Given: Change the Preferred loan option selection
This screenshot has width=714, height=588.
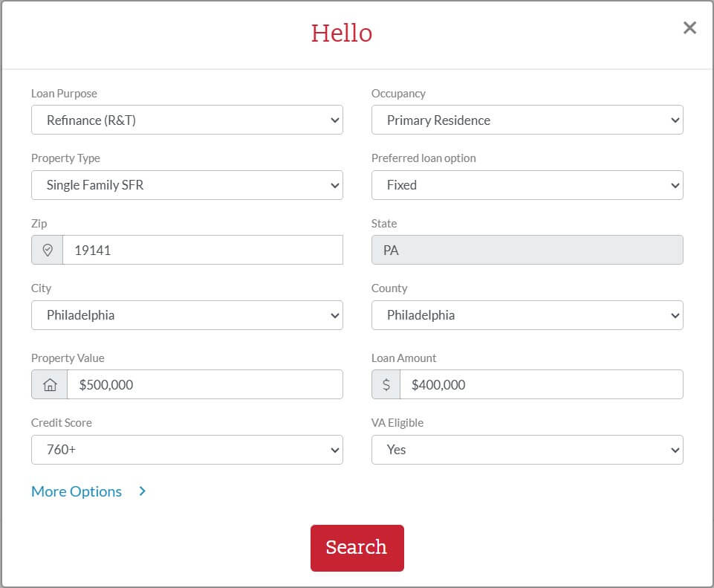Looking at the screenshot, I should [x=527, y=185].
